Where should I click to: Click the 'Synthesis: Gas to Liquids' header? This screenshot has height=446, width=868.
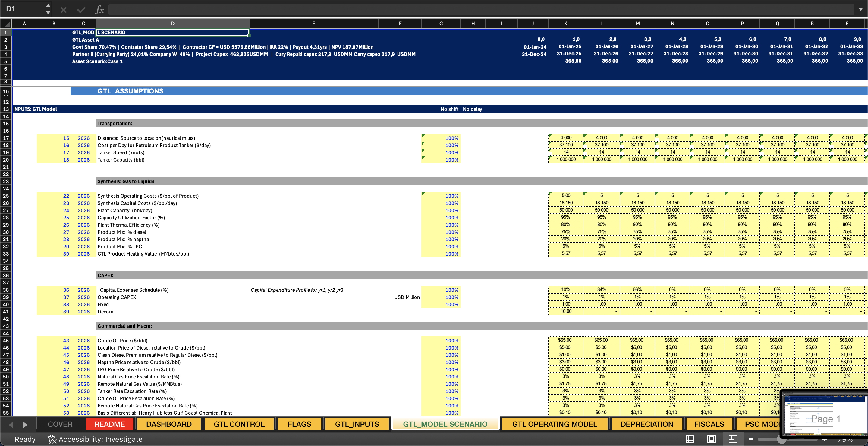click(126, 182)
